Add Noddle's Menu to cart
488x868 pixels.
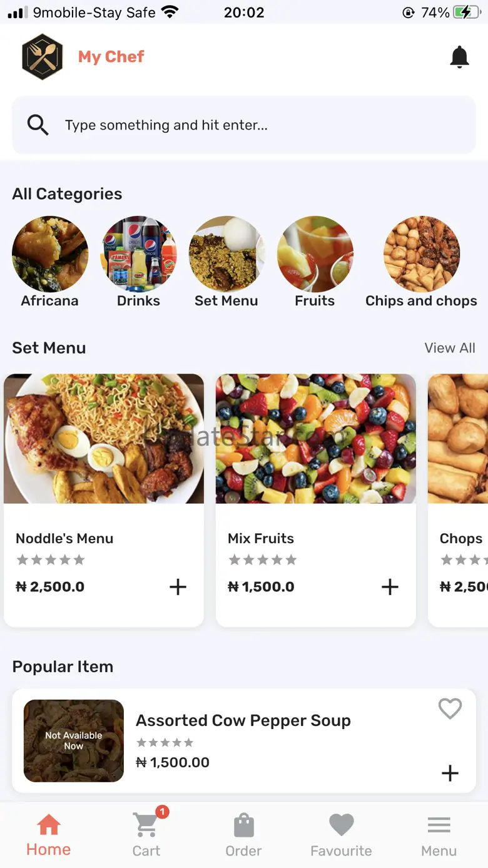click(178, 587)
